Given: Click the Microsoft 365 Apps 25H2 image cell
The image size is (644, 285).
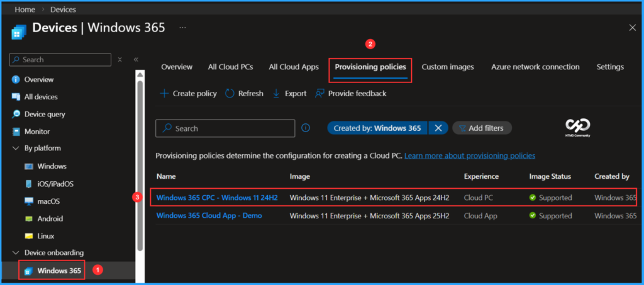Looking at the screenshot, I should (x=369, y=216).
